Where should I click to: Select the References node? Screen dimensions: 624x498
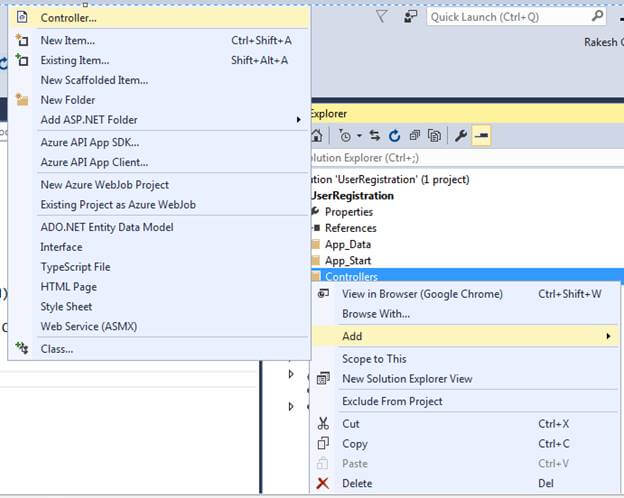[x=350, y=228]
